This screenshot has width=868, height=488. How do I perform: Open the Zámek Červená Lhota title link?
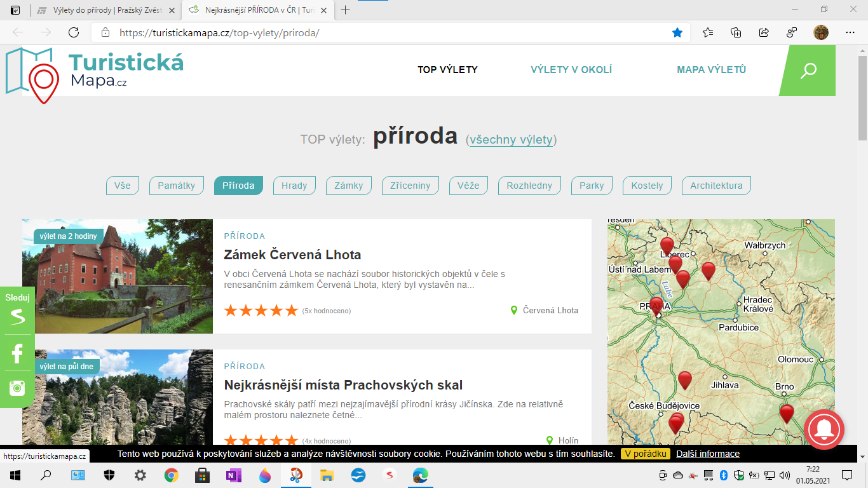292,255
